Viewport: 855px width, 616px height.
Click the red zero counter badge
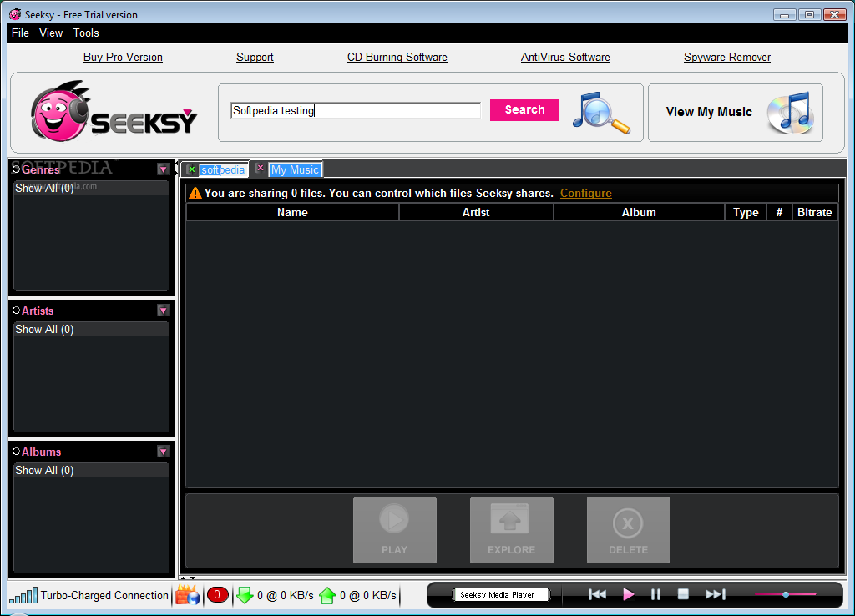217,595
